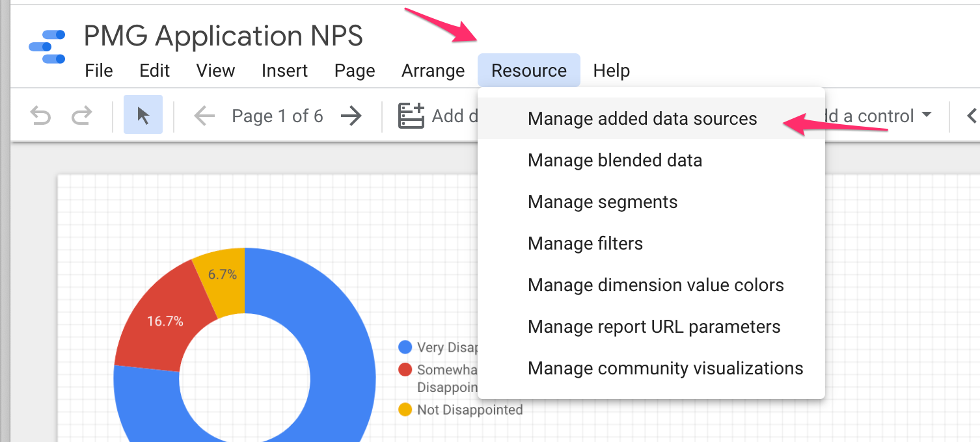Choose Manage added data sources

coord(642,119)
